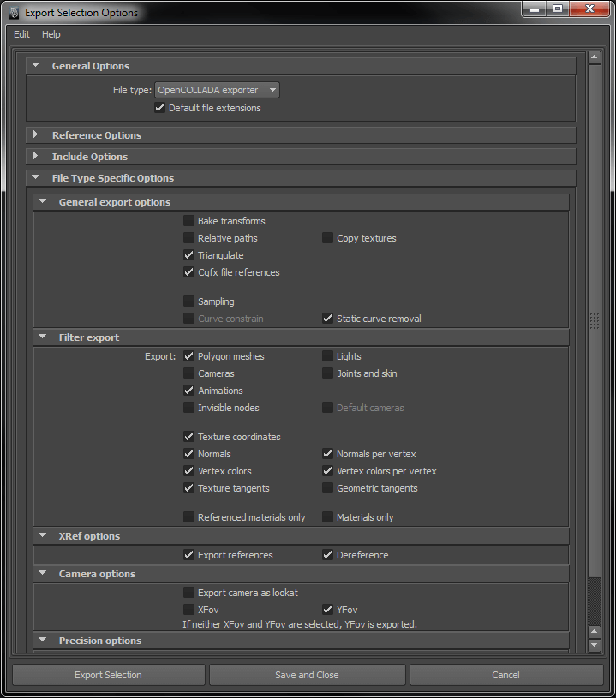Click the Export Selection button
Screen dimensions: 616x698
click(108, 675)
